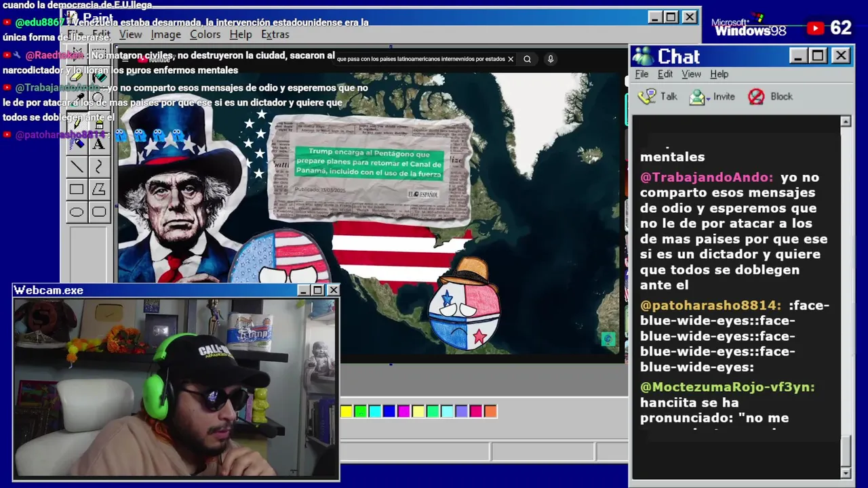This screenshot has height=488, width=868.
Task: Select the Pick Color eyedropper tool
Action: pyautogui.click(x=77, y=100)
